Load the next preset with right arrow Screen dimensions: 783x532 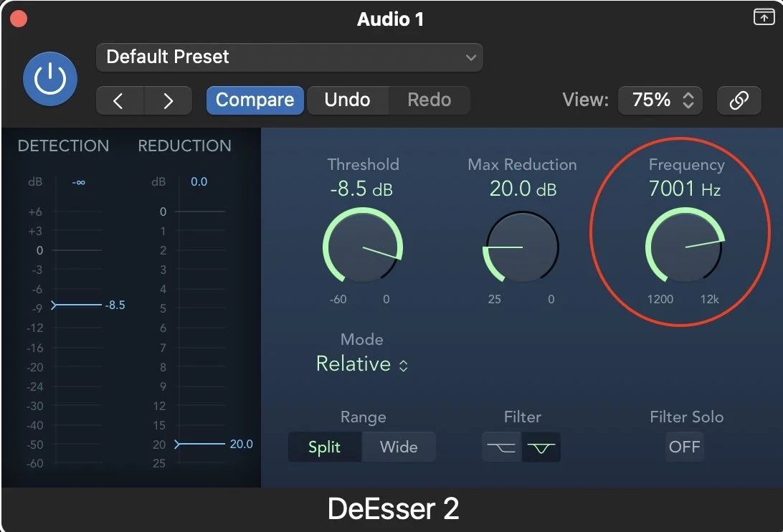click(168, 100)
